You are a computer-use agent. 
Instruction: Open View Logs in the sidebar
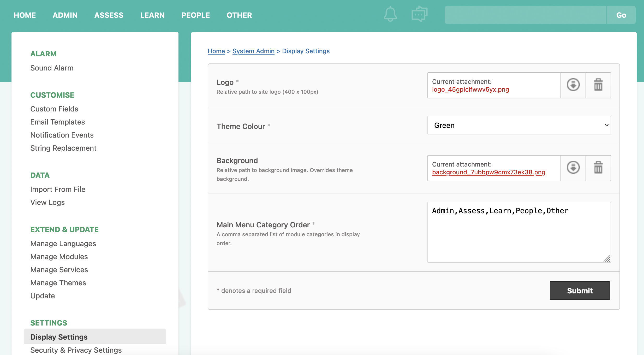47,202
